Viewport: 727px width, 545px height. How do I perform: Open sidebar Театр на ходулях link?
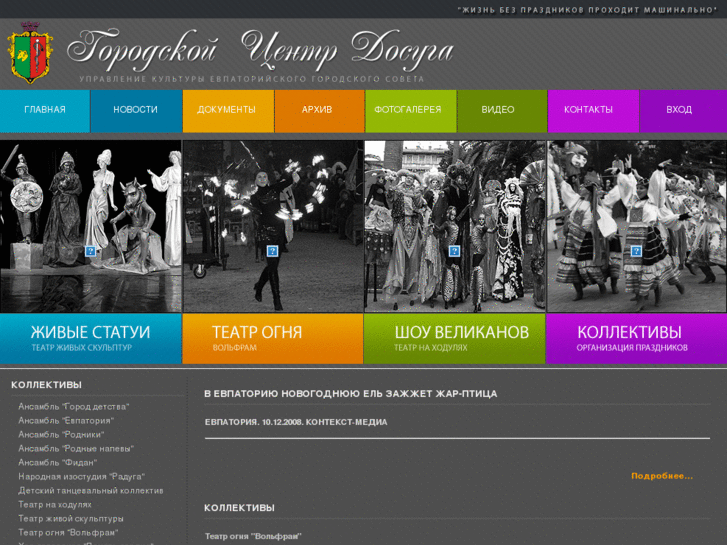55,505
